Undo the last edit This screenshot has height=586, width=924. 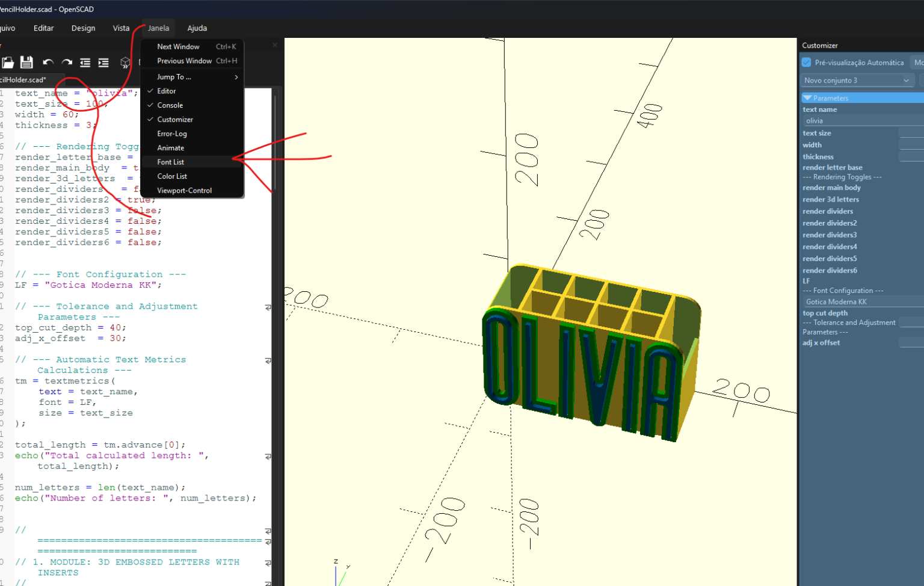(x=48, y=63)
